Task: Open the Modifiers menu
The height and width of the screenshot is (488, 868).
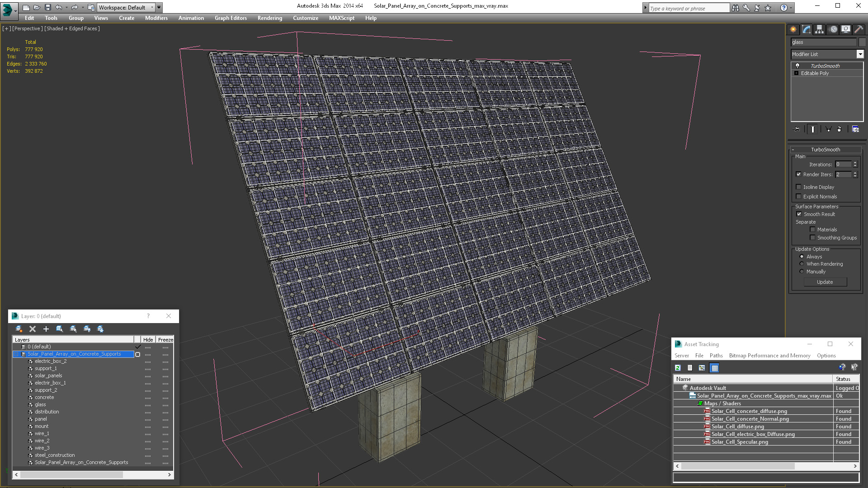Action: 156,18
